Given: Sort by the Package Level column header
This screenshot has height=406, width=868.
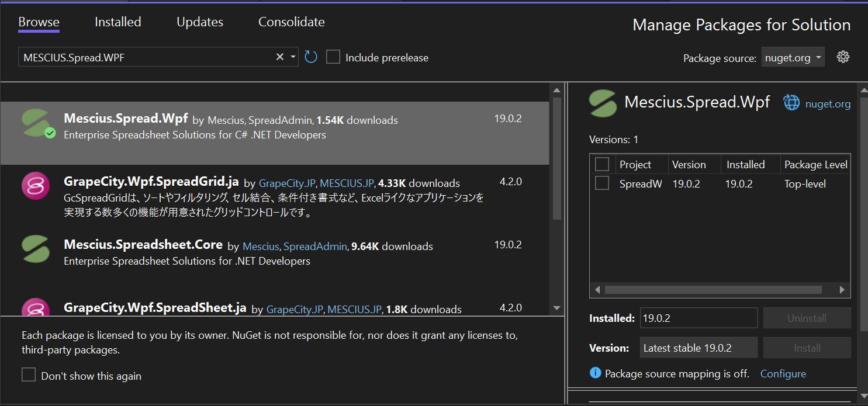Looking at the screenshot, I should tap(815, 165).
